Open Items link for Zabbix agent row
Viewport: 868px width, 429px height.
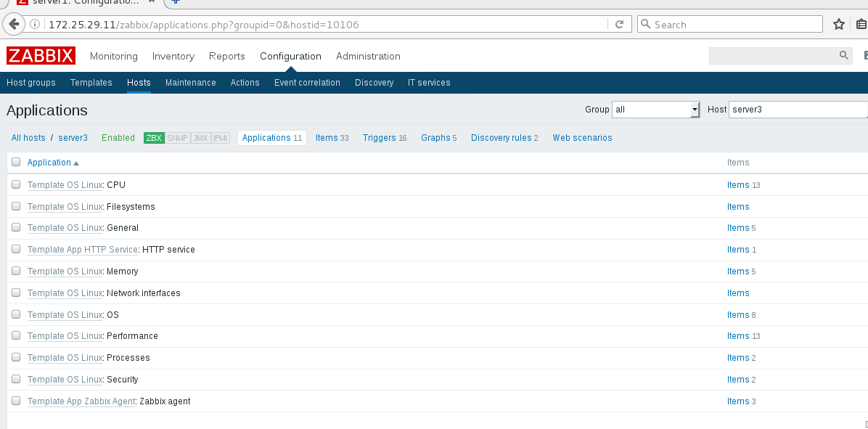pos(738,401)
